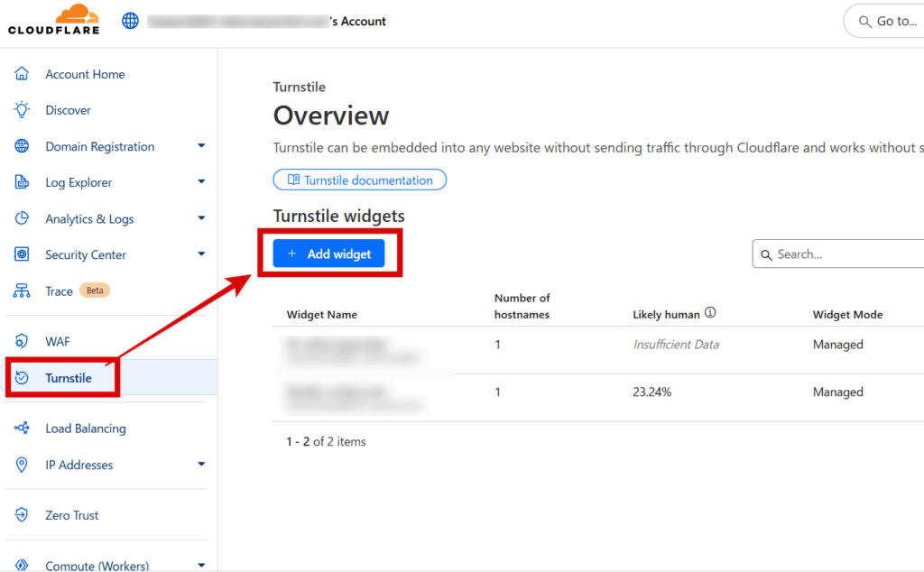Click the Security Center icon

coord(22,254)
